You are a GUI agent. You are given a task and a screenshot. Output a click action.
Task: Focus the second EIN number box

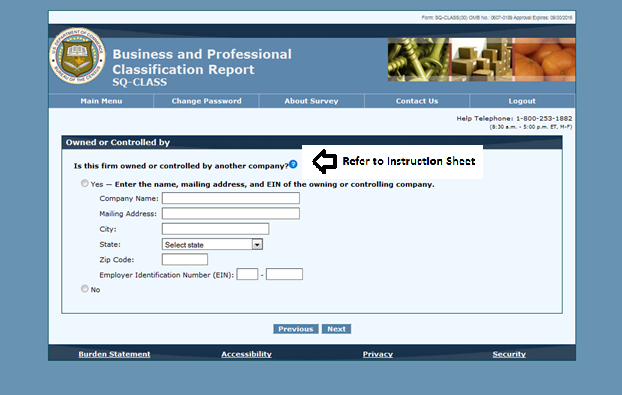point(284,274)
